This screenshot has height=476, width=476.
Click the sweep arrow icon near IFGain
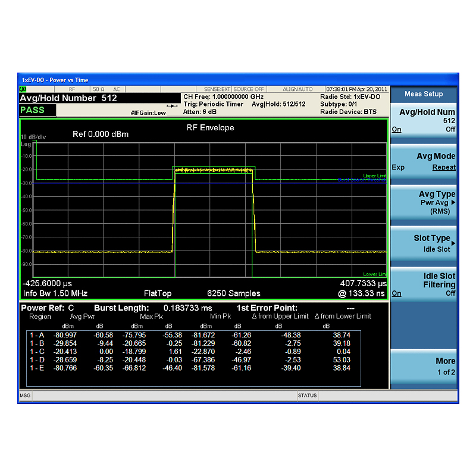tap(172, 106)
